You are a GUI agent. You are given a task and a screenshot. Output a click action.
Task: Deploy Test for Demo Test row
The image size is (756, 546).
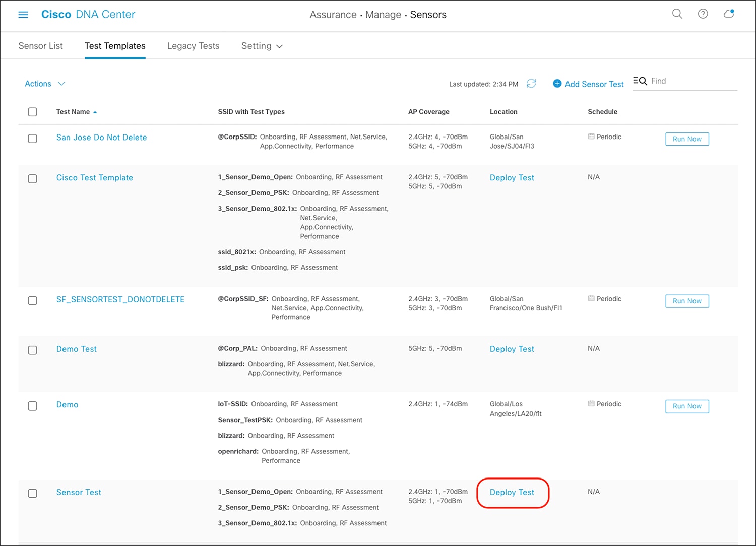tap(512, 349)
